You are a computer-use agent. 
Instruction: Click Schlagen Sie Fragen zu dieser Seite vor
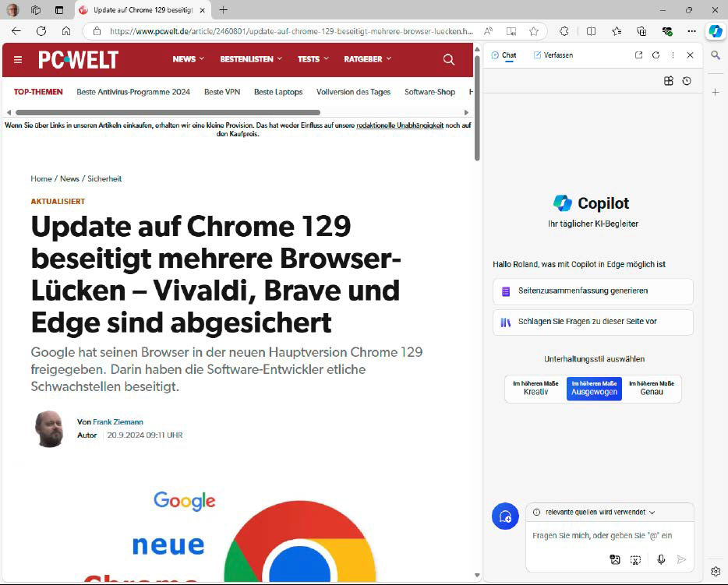(x=593, y=322)
